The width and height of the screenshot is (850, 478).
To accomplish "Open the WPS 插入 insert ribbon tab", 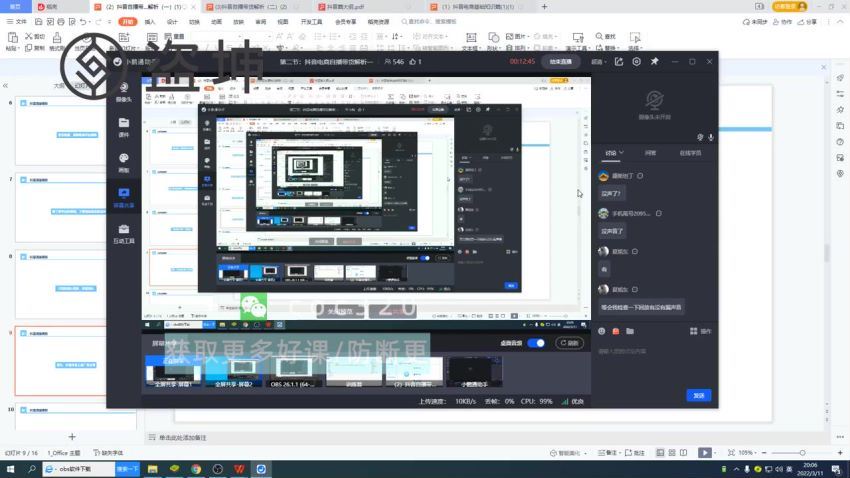I will pyautogui.click(x=150, y=22).
